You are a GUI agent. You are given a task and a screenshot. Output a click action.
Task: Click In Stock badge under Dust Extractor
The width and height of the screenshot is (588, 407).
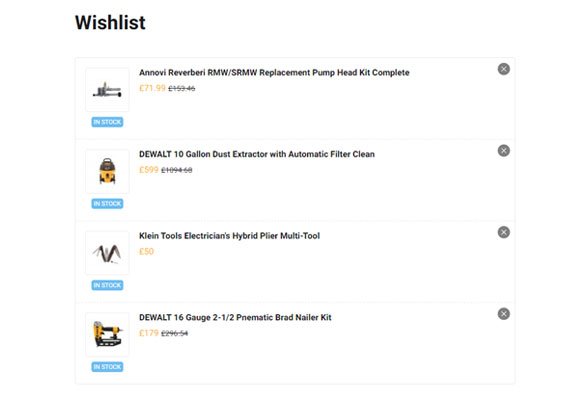(x=107, y=204)
